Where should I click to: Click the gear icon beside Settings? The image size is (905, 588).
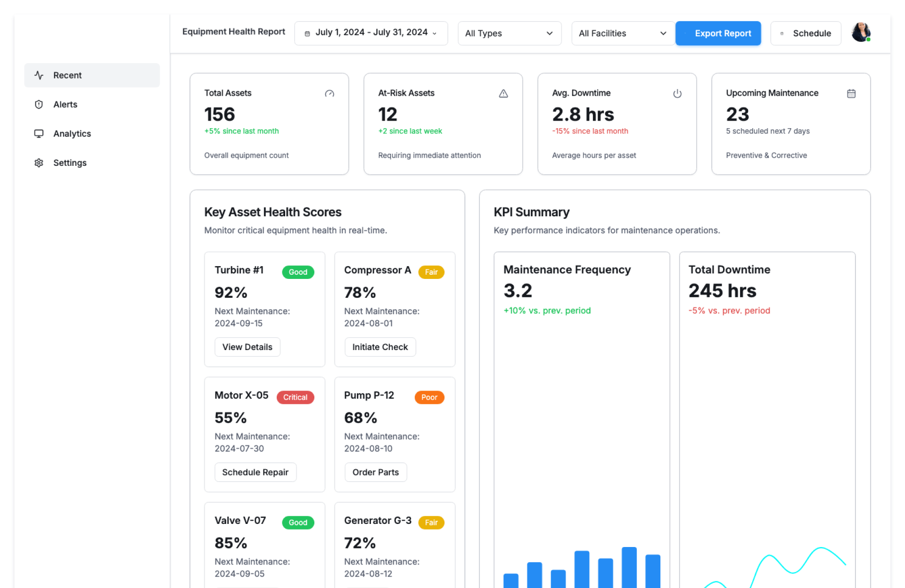39,163
